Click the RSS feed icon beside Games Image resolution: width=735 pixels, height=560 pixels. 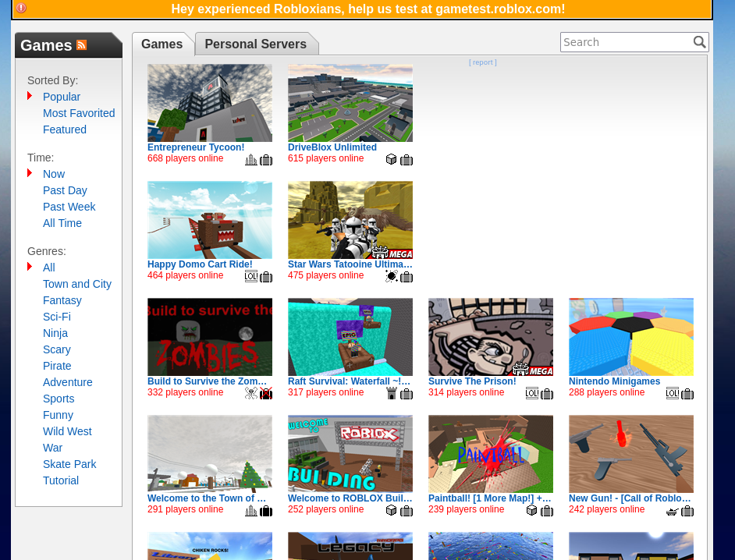pyautogui.click(x=81, y=45)
